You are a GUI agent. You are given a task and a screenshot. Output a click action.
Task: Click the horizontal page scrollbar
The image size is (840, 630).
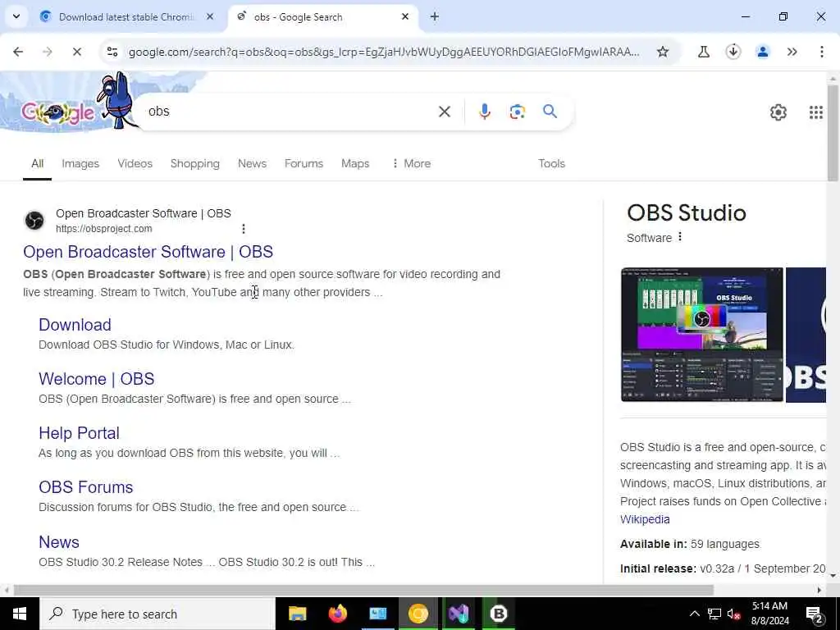(363, 590)
